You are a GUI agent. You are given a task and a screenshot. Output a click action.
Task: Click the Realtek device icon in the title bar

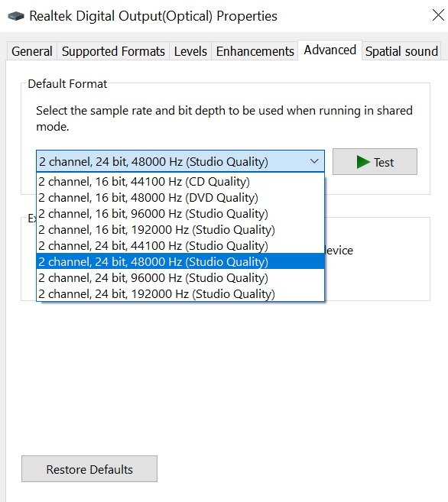16,16
